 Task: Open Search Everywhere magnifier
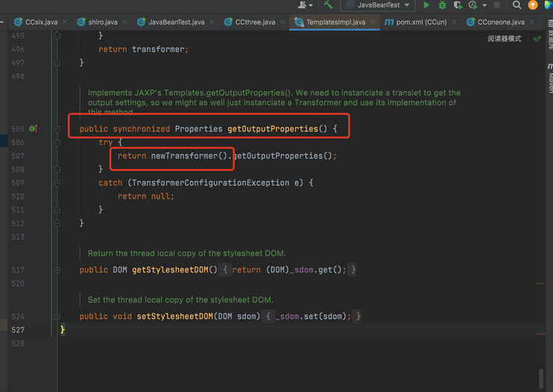tap(516, 5)
